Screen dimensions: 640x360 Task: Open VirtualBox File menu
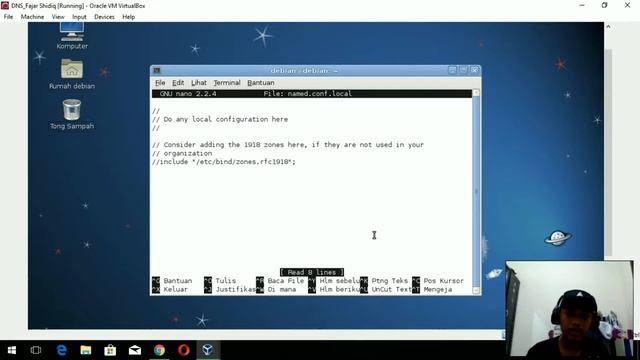pos(8,17)
